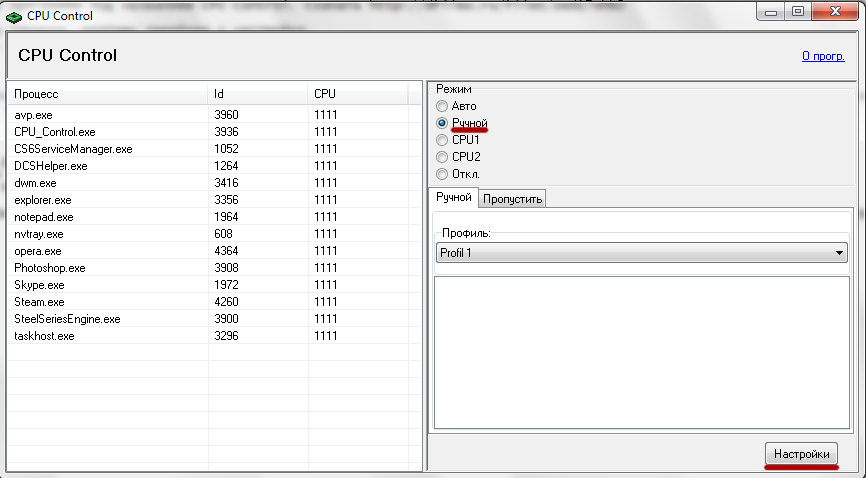
Task: Click the Настройки button
Action: tap(801, 454)
